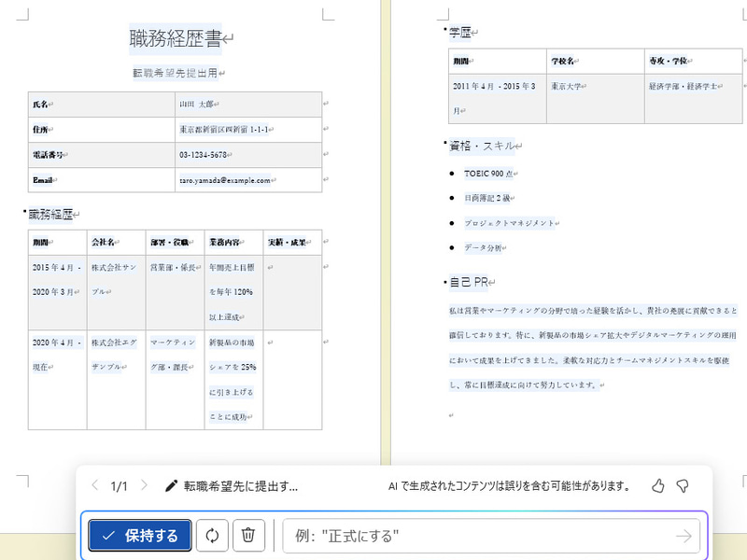The width and height of the screenshot is (747, 560).
Task: Give thumbs up feedback on the AI content
Action: point(659,486)
